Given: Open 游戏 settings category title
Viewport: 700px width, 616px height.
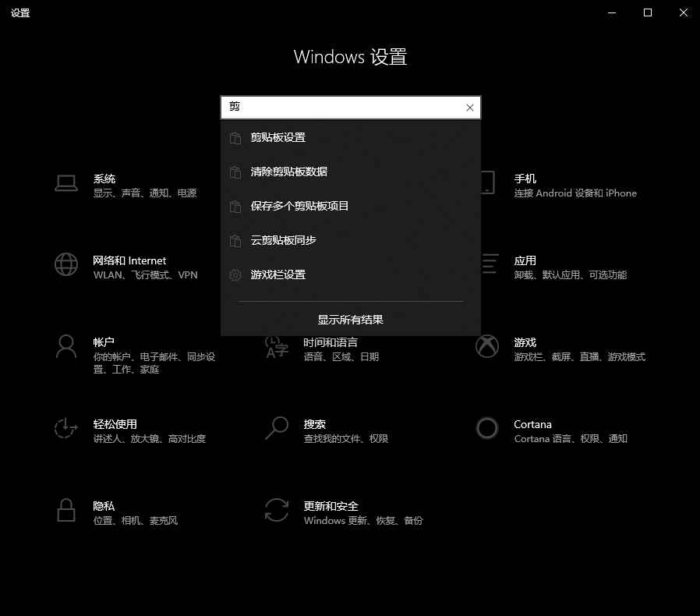Looking at the screenshot, I should tap(525, 342).
